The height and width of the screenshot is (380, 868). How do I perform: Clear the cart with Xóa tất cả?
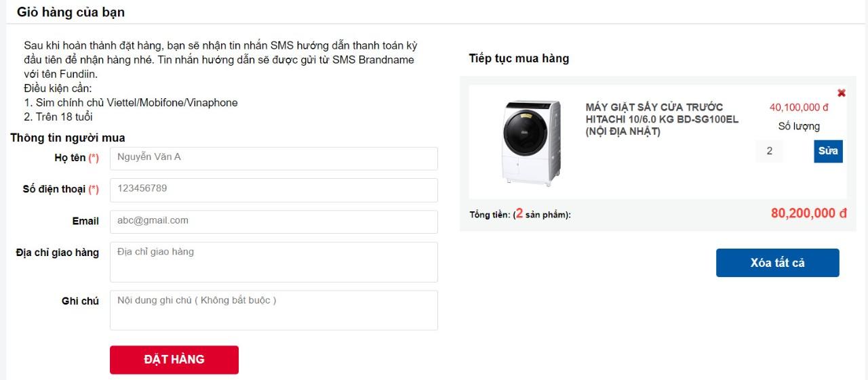(x=778, y=263)
